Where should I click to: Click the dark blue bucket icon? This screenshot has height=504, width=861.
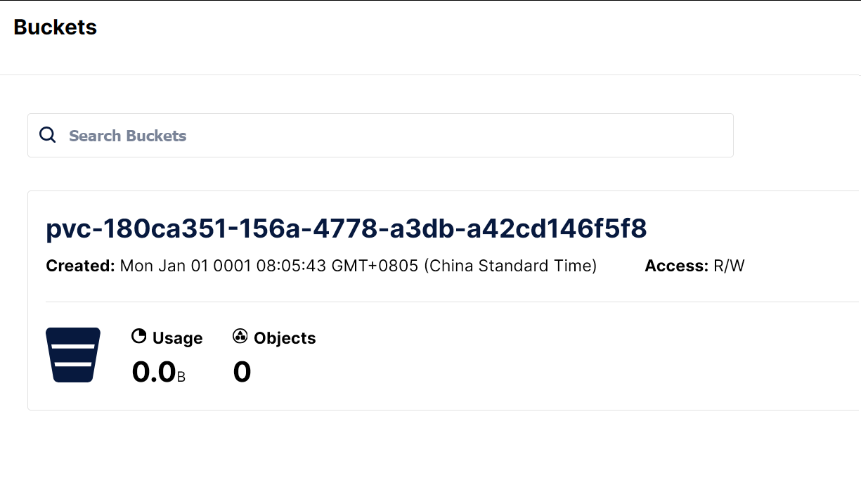[73, 355]
